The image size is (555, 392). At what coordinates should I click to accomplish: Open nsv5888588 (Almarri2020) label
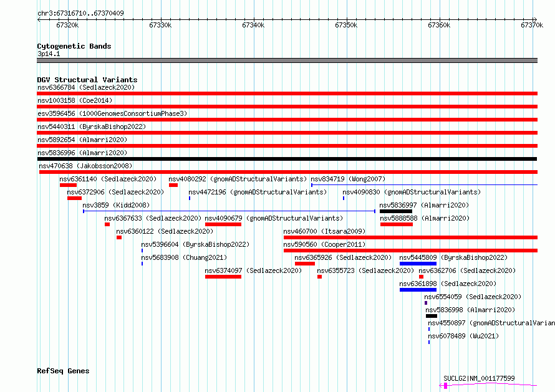coord(425,218)
